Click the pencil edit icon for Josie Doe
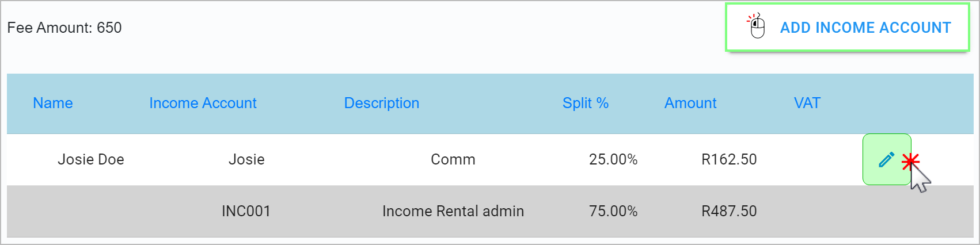Screen dimensions: 980x245 click(886, 159)
